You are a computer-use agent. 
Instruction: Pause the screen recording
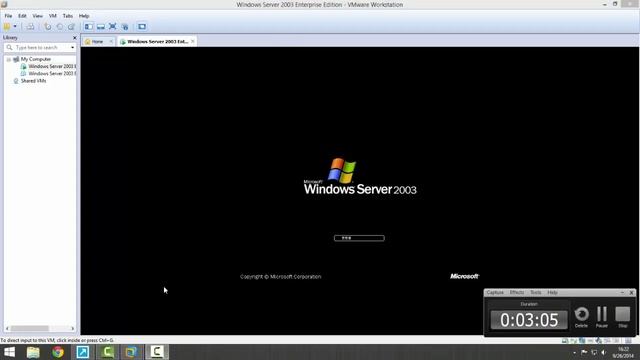tap(602, 317)
